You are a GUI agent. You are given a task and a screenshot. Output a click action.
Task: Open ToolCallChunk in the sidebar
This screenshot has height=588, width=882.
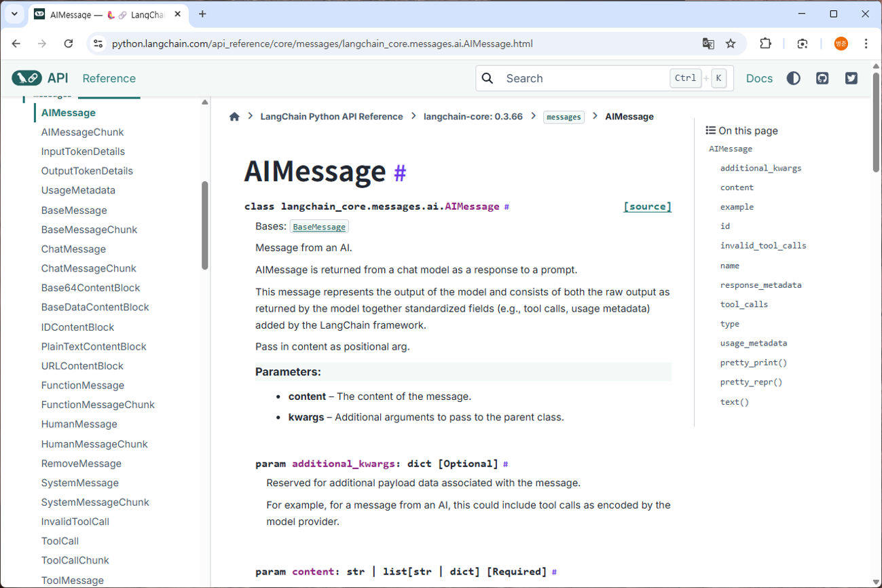(x=75, y=561)
